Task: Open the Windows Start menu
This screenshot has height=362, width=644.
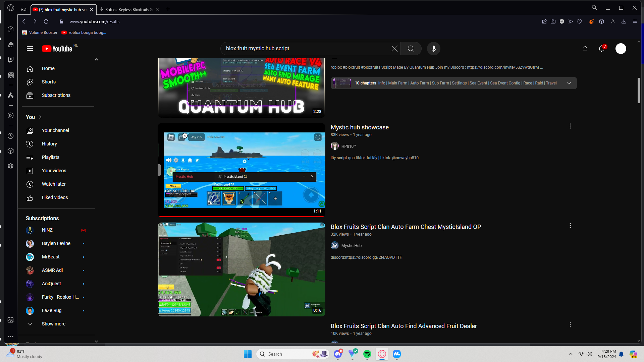Action: point(248,354)
